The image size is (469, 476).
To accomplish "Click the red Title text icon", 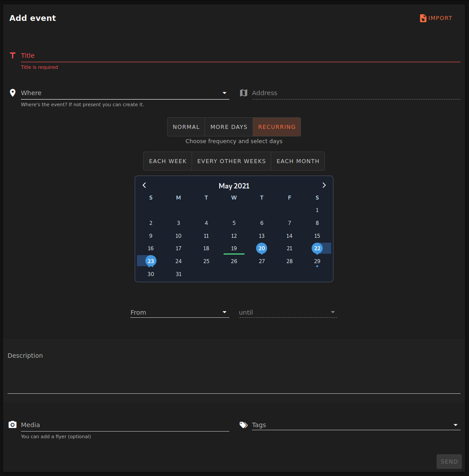I will coord(12,56).
